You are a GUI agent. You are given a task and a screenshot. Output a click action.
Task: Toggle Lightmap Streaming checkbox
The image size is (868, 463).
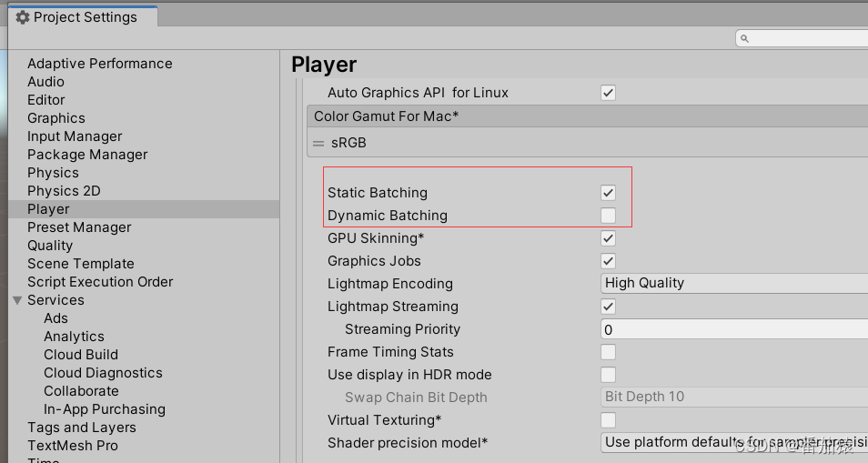point(608,307)
